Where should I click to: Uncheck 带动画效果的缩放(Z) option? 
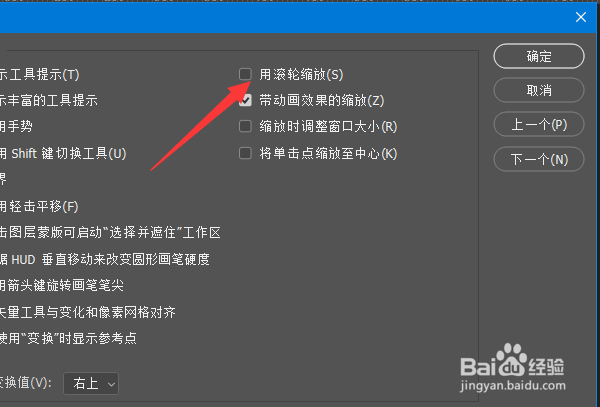click(x=245, y=101)
